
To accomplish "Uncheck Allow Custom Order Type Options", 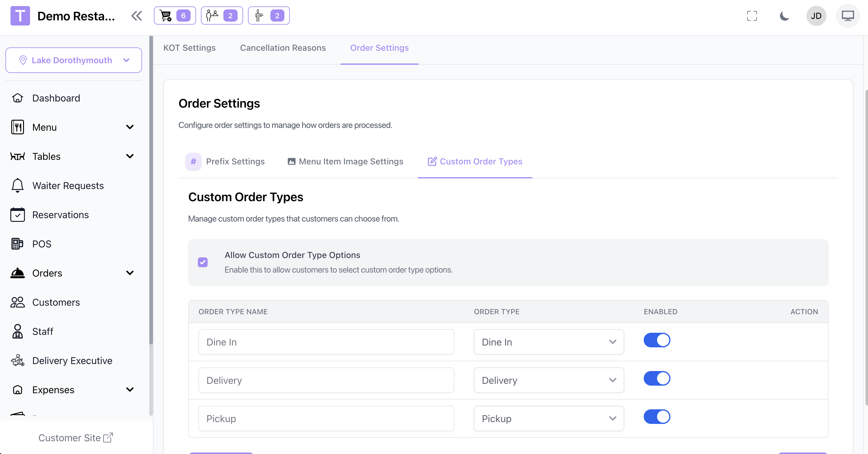I will (x=202, y=262).
